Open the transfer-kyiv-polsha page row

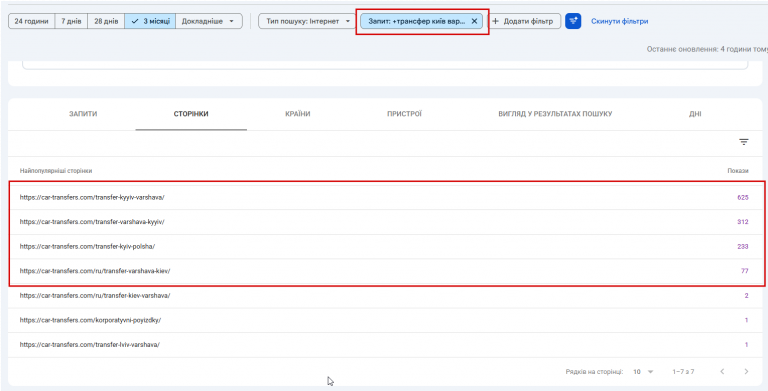pos(386,246)
